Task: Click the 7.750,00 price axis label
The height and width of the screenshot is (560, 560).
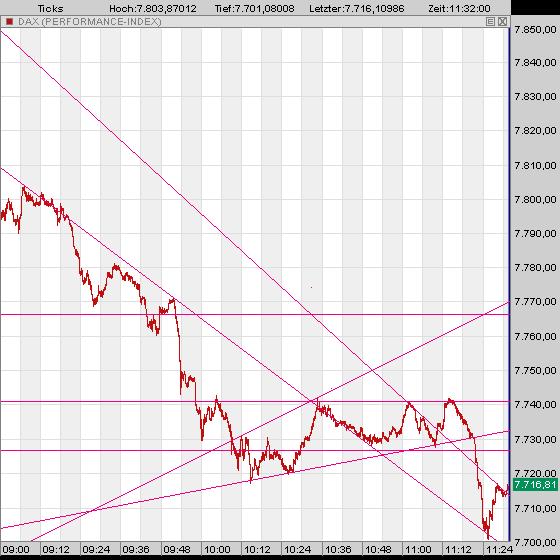Action: 535,370
